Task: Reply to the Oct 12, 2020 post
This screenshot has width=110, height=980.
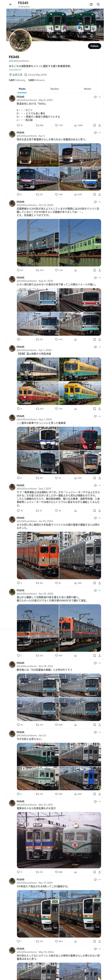Action: click(x=20, y=270)
